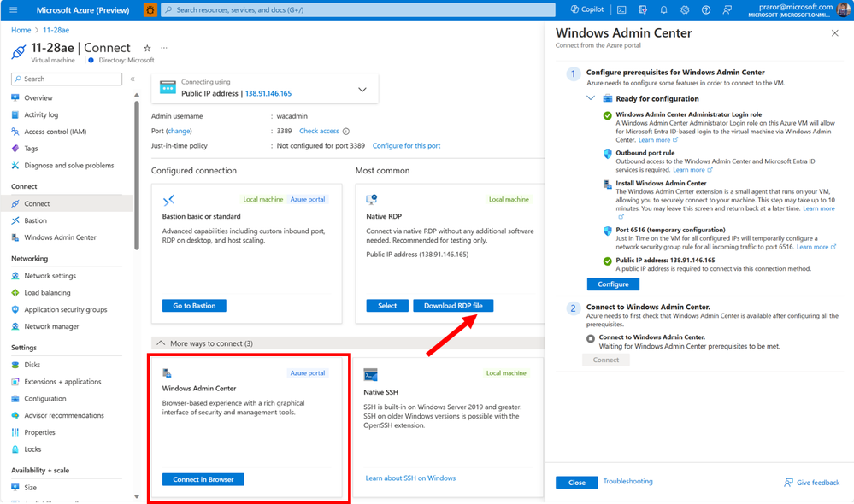Click Learn more under Port 6516 configuration

[816, 247]
